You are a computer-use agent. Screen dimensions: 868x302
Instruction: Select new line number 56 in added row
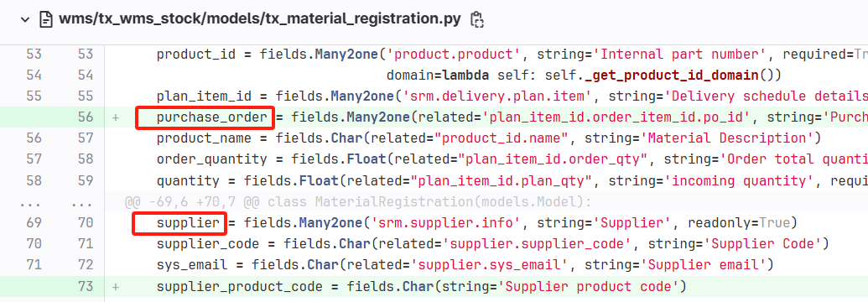click(86, 117)
